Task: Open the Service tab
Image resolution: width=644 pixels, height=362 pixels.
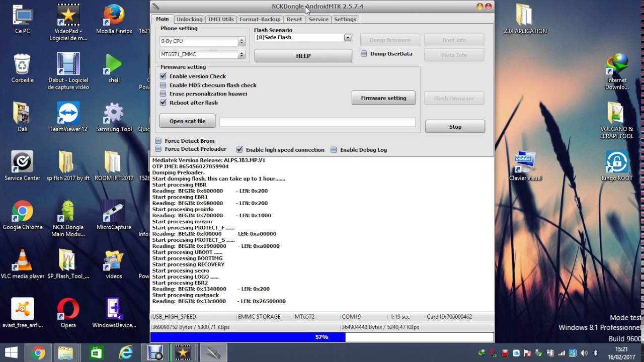Action: coord(318,19)
